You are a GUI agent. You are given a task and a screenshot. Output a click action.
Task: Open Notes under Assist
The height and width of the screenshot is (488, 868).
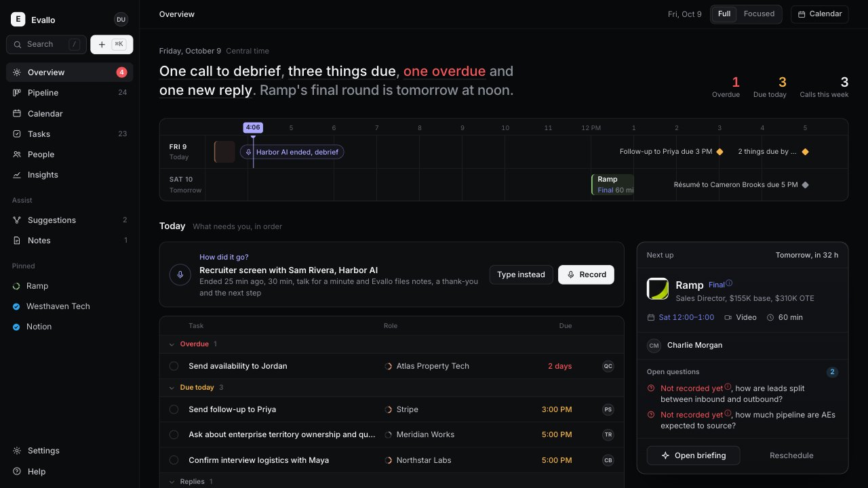click(70, 241)
